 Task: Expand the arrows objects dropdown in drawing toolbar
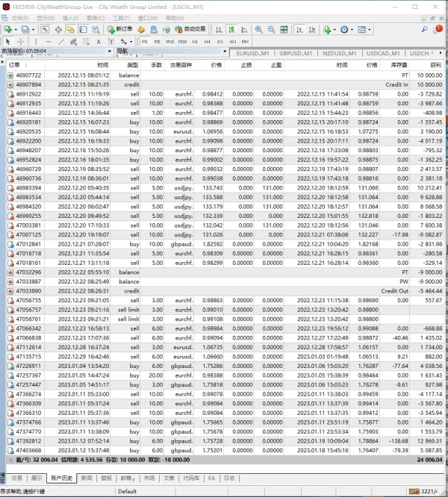tap(131, 42)
